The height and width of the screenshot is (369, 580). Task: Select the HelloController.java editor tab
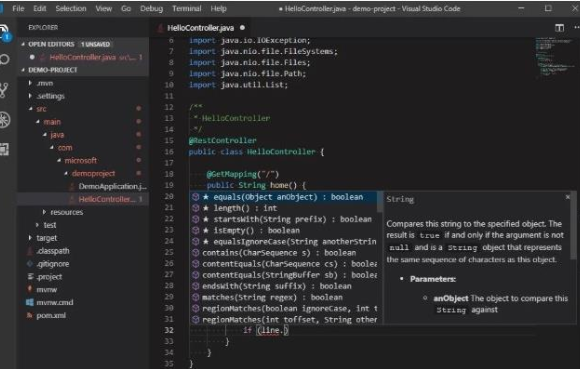click(x=200, y=28)
